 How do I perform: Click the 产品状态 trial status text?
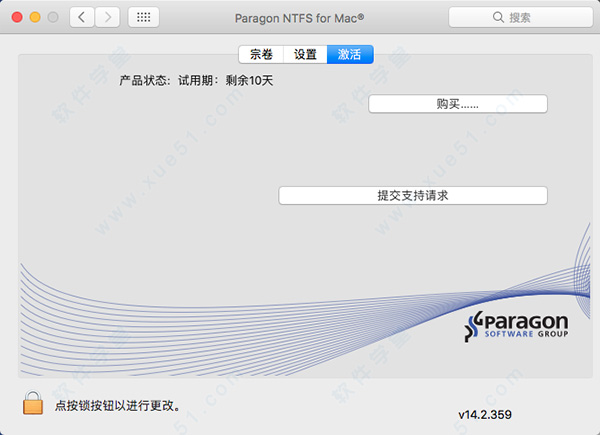click(196, 80)
